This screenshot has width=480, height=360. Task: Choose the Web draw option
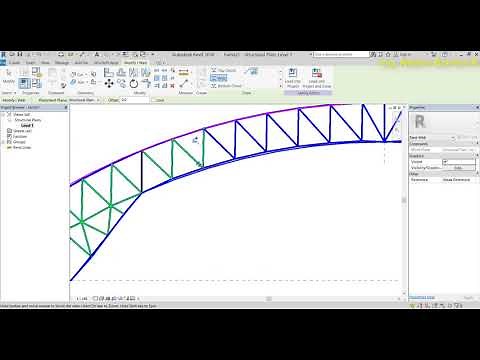coord(219,78)
